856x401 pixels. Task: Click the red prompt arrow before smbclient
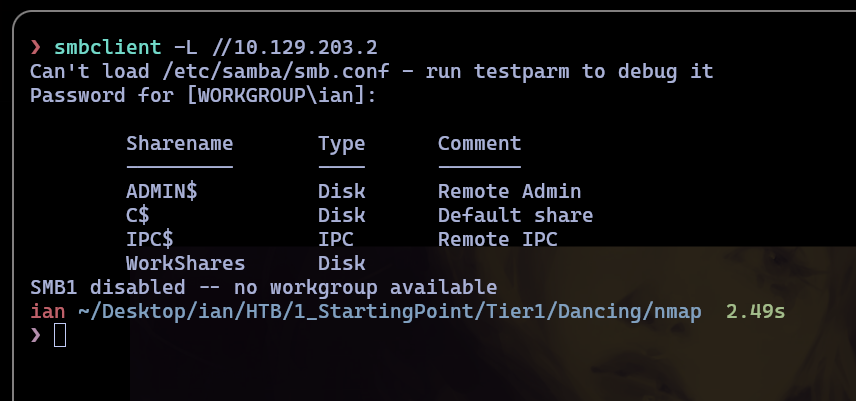click(35, 47)
